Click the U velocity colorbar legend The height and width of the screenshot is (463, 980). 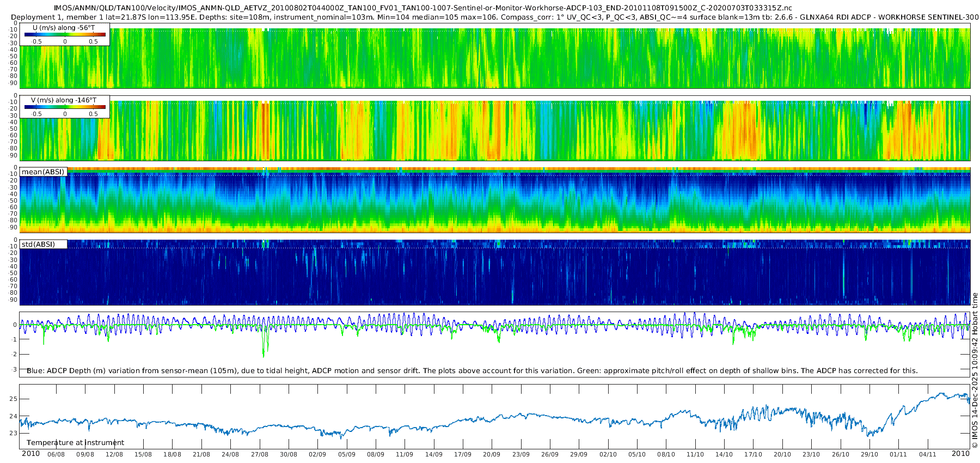pos(65,34)
